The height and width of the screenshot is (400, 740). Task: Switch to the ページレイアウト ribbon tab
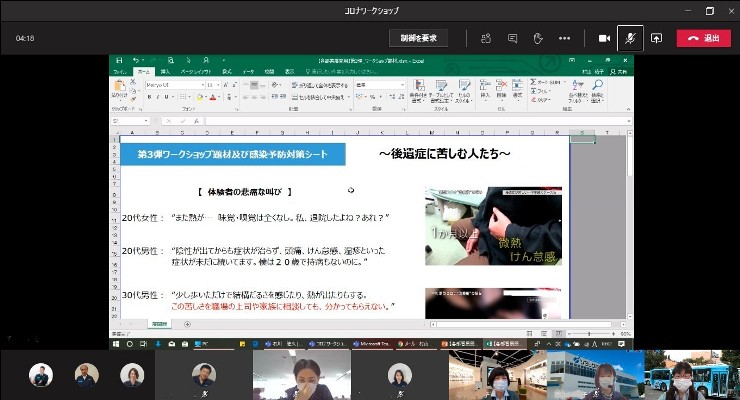(x=196, y=72)
